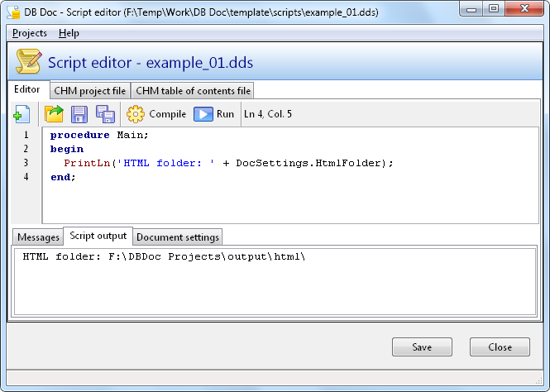Open the Projects menu
550x392 pixels.
point(30,33)
